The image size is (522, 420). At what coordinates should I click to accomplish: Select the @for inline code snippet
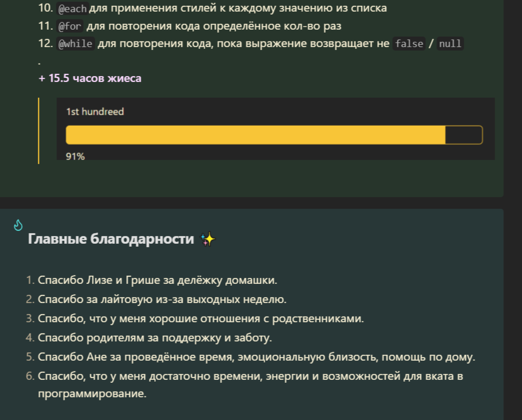click(70, 26)
